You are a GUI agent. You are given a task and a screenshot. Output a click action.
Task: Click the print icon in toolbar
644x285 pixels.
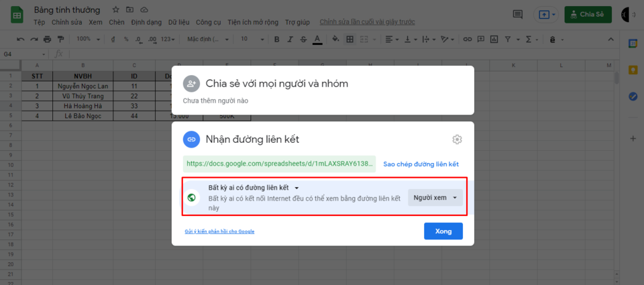point(46,40)
